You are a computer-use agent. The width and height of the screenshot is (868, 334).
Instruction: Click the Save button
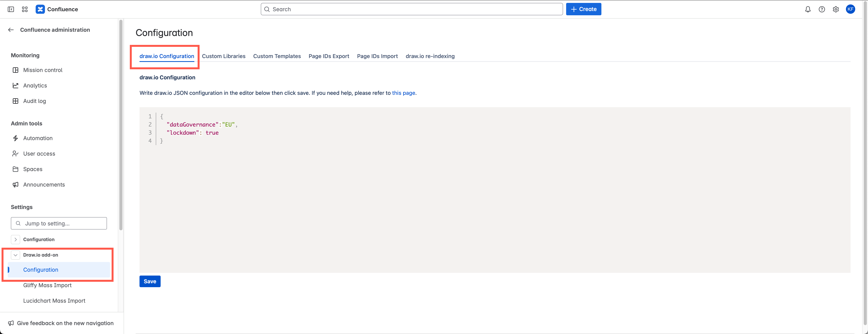coord(150,281)
